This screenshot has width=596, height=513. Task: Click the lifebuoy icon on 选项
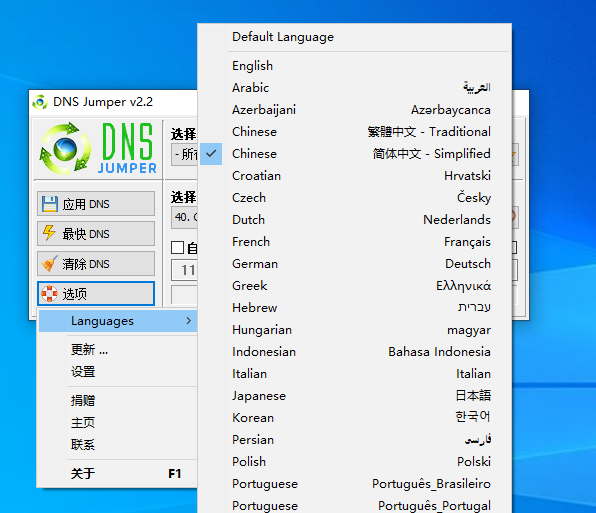click(x=49, y=293)
